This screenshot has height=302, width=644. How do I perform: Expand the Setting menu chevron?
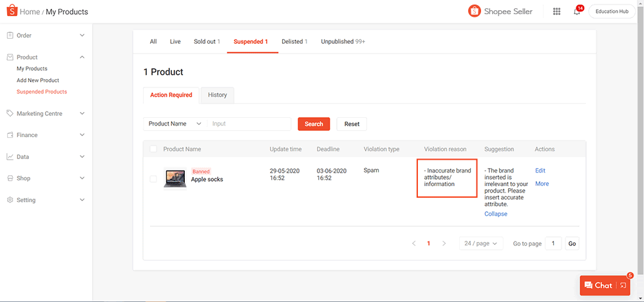(82, 200)
